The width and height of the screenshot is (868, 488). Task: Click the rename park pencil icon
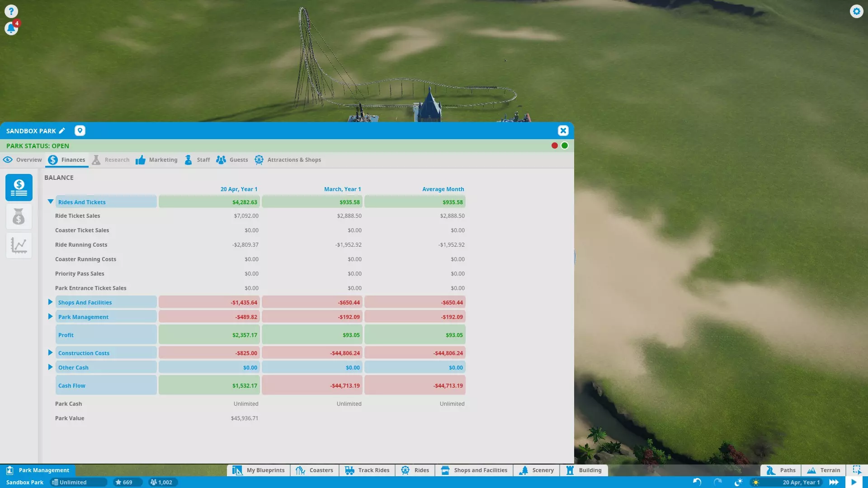pyautogui.click(x=62, y=131)
